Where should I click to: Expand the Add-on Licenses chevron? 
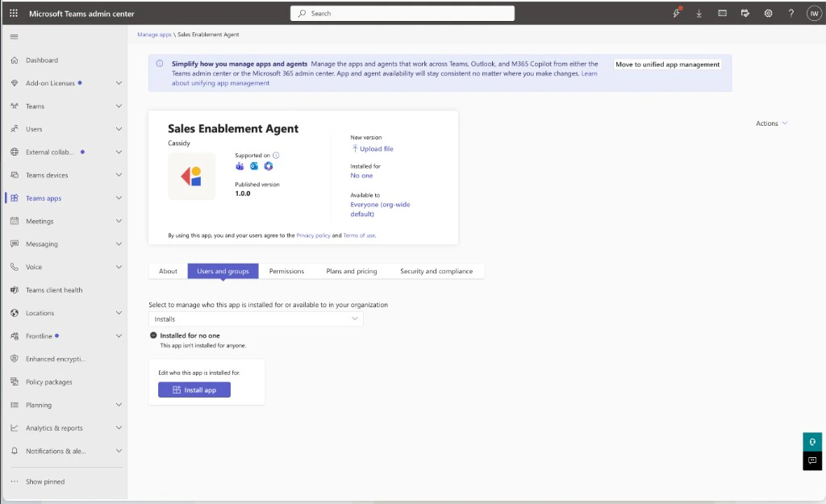point(119,83)
